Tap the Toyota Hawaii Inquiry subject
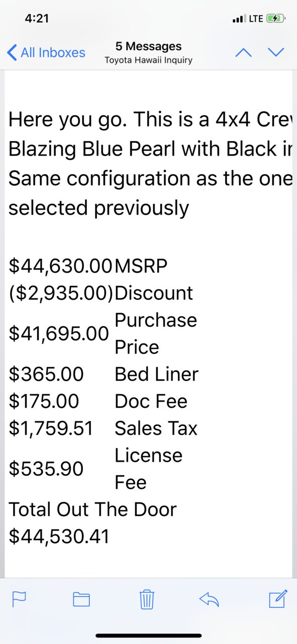The width and height of the screenshot is (297, 644). coord(148,60)
